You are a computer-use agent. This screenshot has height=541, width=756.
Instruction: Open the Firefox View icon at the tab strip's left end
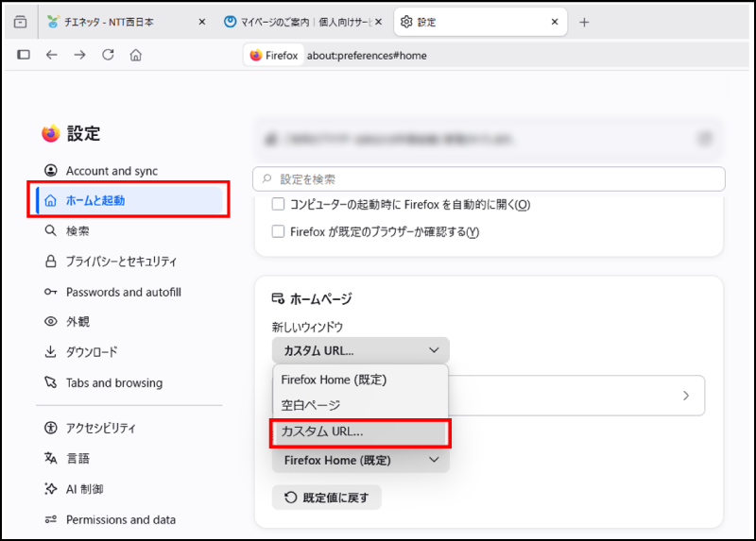tap(20, 22)
